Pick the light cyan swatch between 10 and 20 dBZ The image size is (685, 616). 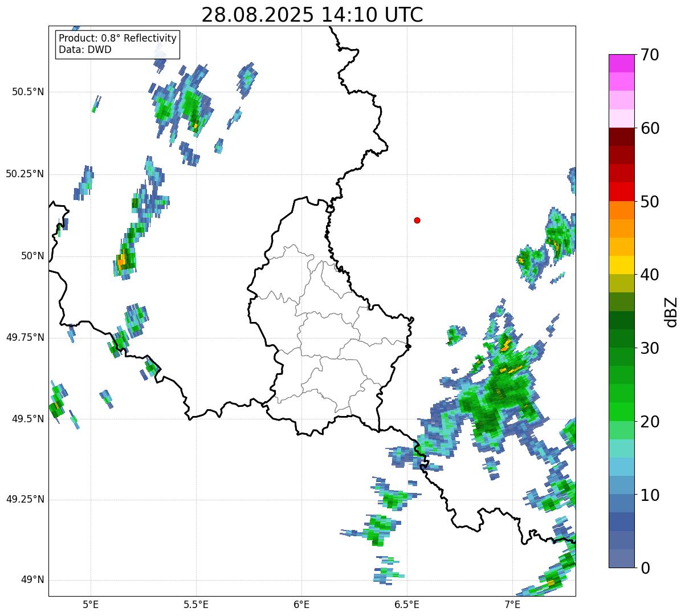pyautogui.click(x=622, y=448)
